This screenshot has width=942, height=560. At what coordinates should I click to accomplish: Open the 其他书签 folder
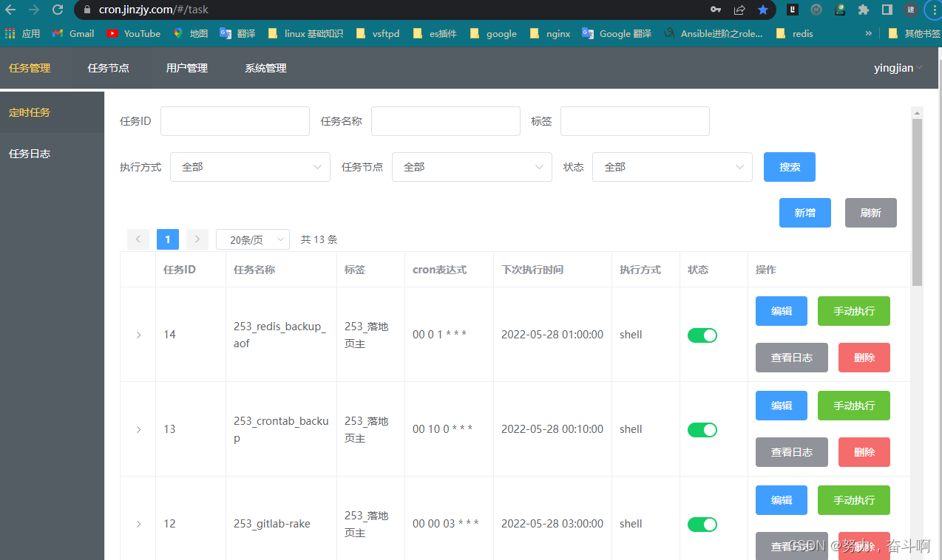pyautogui.click(x=914, y=33)
